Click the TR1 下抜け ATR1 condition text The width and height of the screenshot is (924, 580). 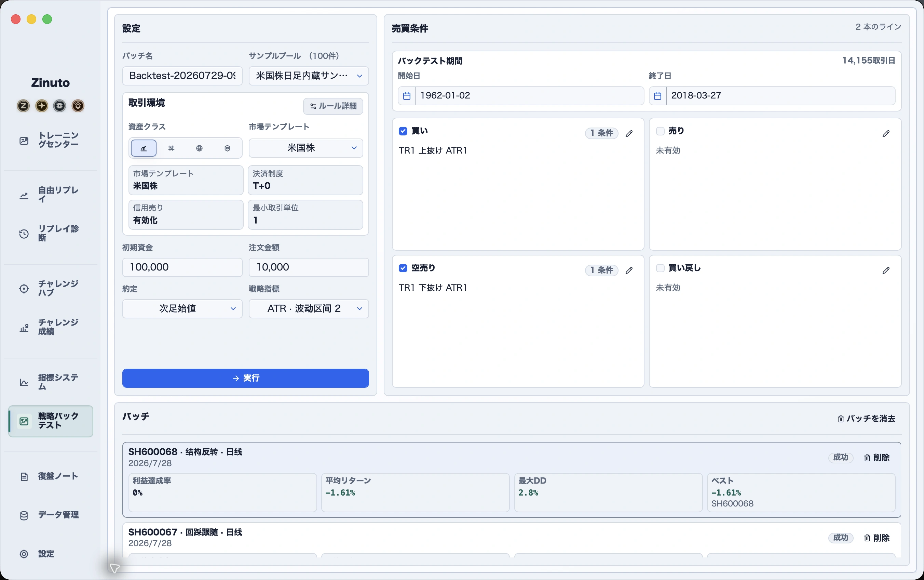pos(433,288)
